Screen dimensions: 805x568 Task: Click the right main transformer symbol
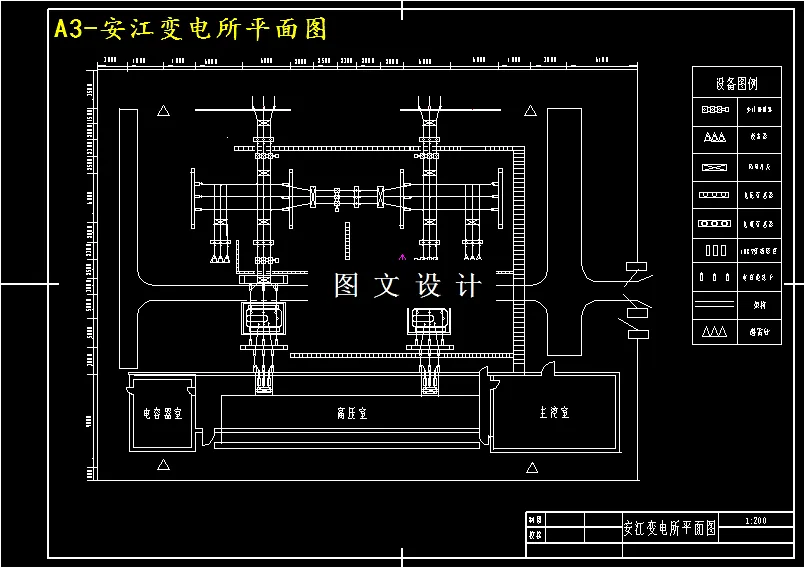[x=429, y=320]
